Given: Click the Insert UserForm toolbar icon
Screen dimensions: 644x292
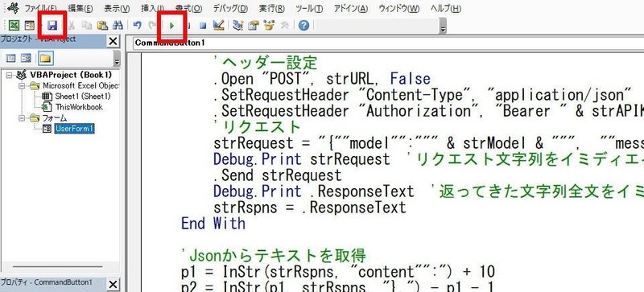Looking at the screenshot, I should [29, 26].
